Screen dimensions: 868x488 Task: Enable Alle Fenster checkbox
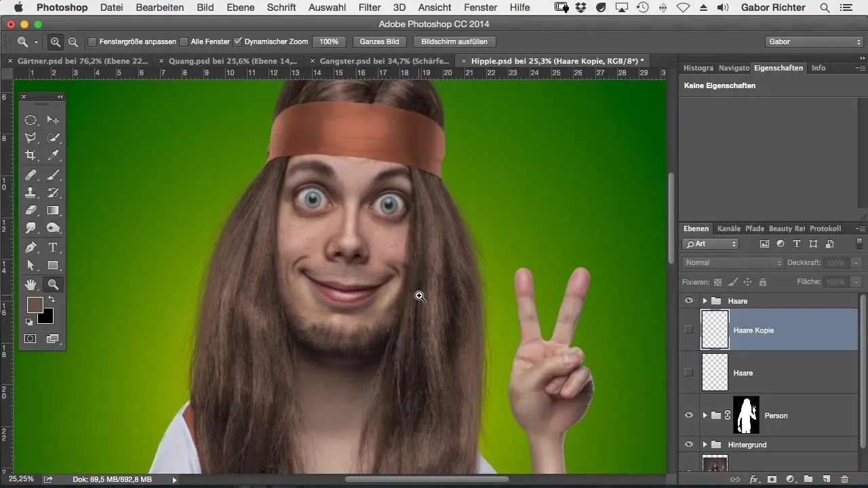coord(184,42)
